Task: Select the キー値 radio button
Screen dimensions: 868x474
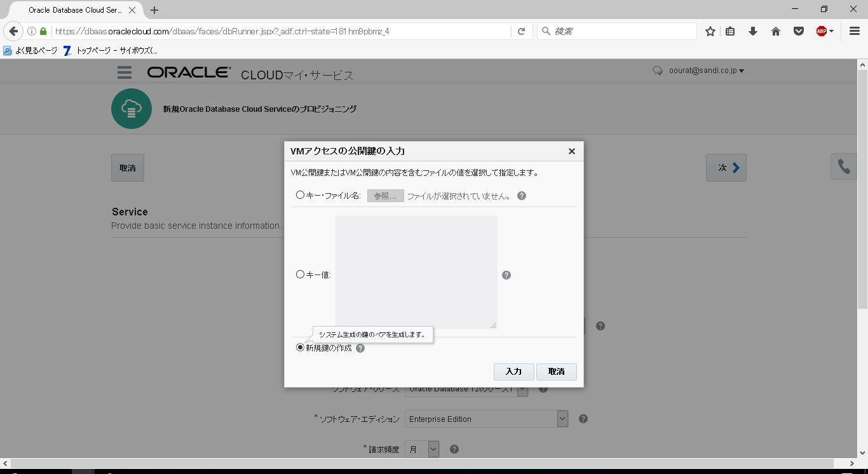Action: coord(301,274)
